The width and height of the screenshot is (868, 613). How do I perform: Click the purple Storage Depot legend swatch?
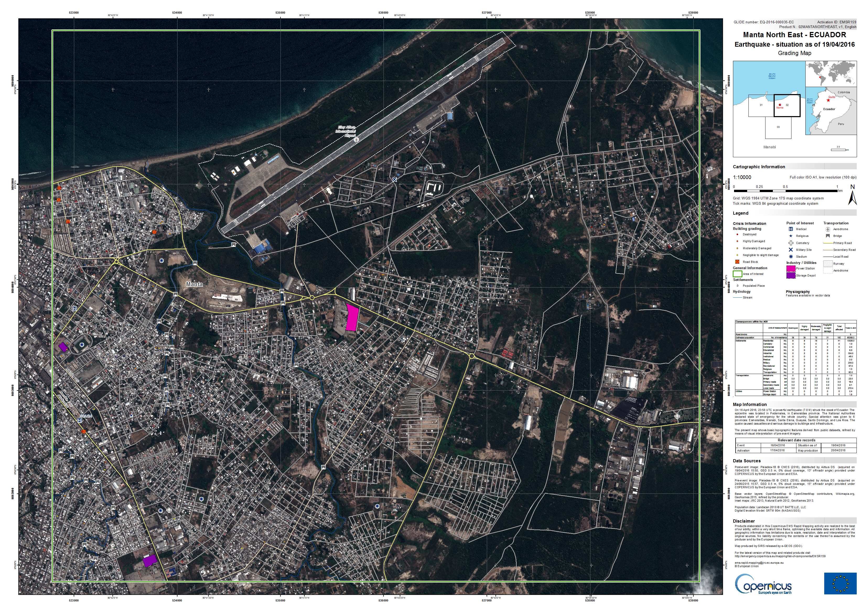791,275
